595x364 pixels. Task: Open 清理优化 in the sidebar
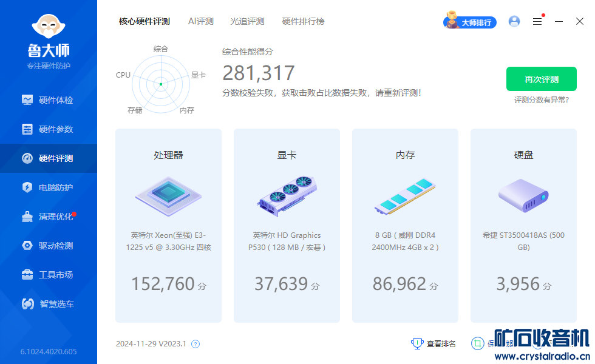point(49,217)
